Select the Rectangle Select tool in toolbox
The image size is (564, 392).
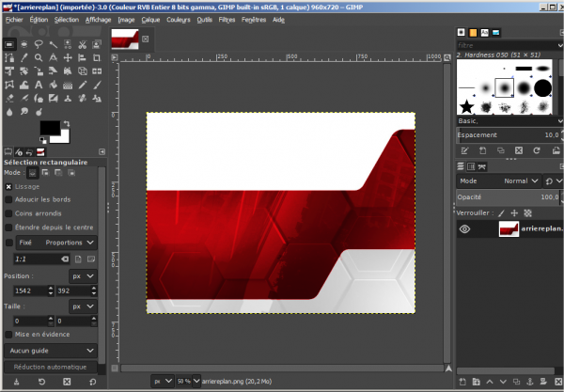(9, 43)
